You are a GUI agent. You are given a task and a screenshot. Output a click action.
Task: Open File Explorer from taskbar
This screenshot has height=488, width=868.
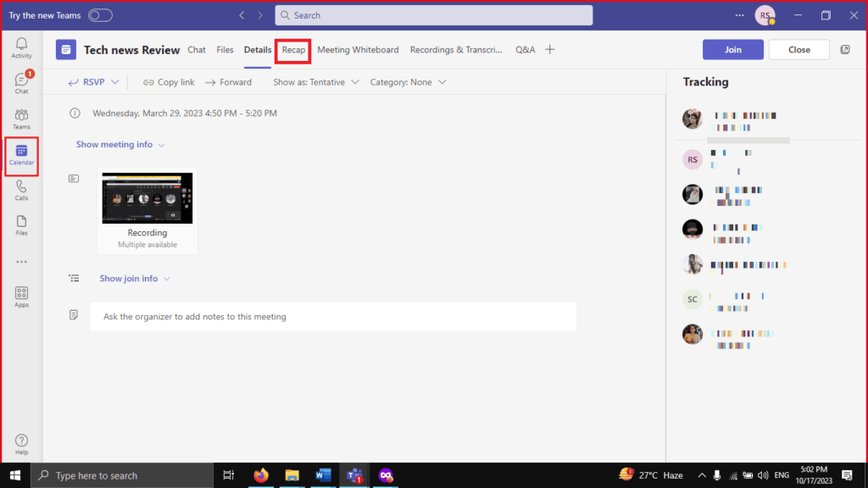point(292,475)
